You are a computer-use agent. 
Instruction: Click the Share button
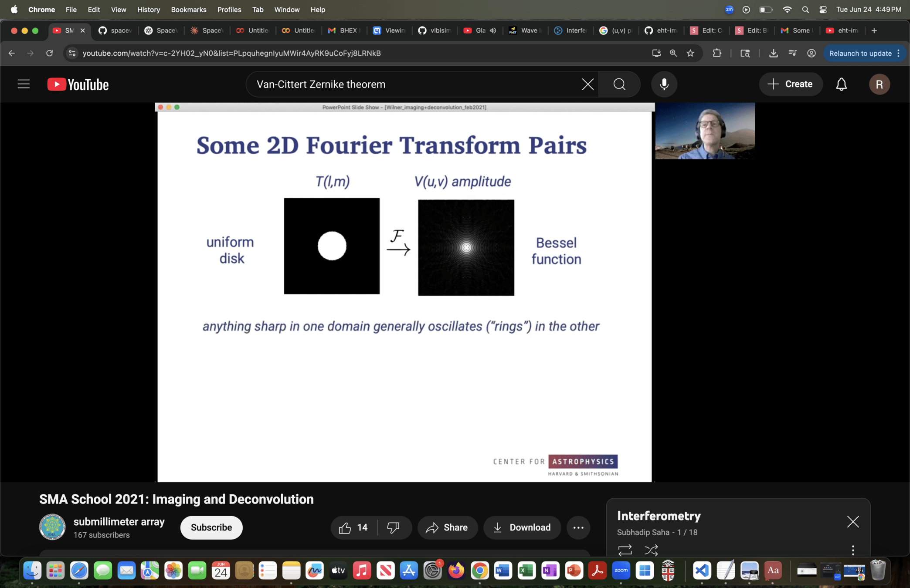click(448, 527)
